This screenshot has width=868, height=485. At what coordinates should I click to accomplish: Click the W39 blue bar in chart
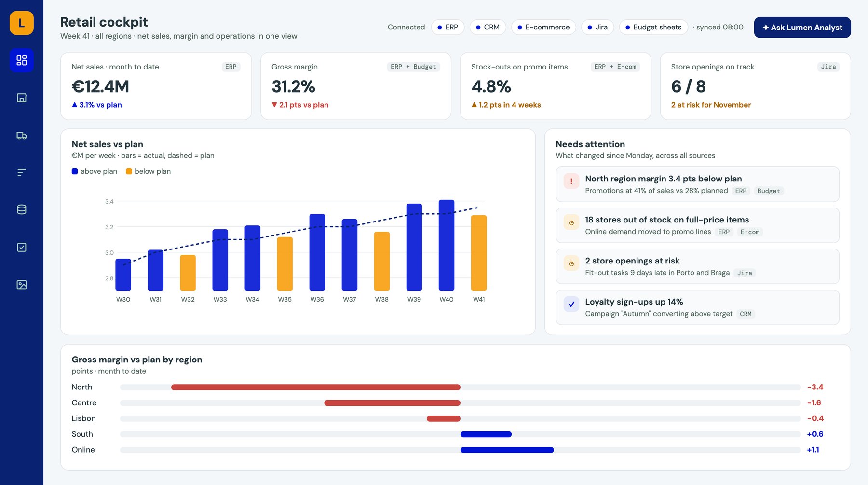click(414, 247)
